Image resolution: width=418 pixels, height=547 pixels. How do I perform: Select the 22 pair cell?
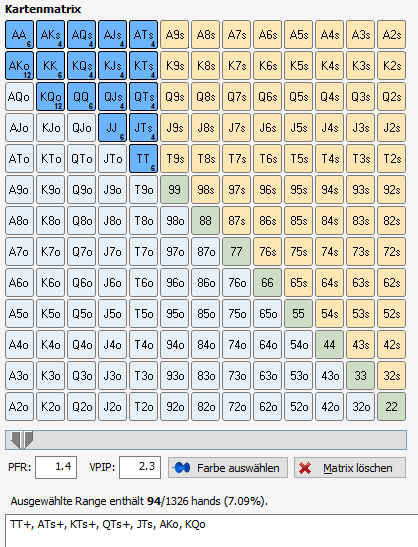tap(391, 407)
